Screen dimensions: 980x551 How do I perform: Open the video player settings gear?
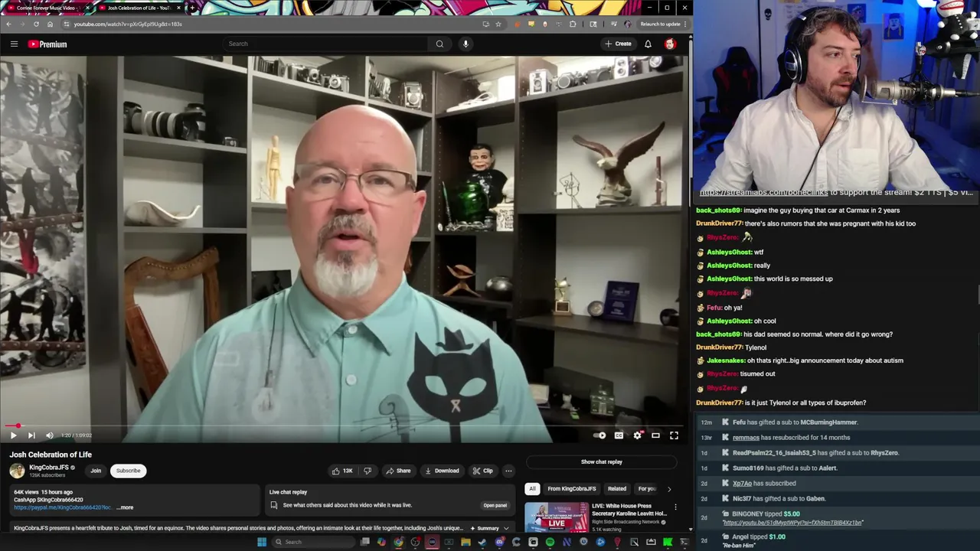tap(637, 435)
